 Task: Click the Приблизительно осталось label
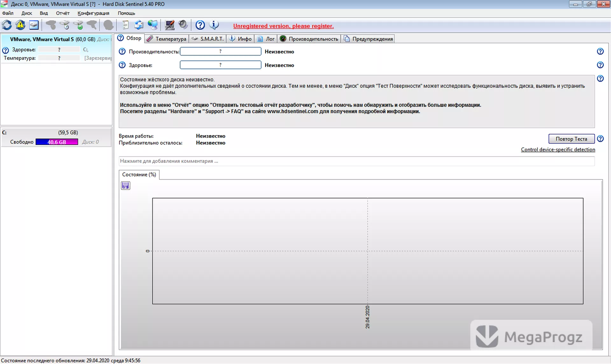[151, 143]
